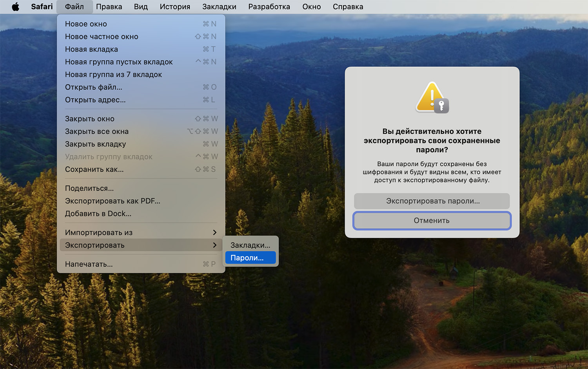This screenshot has width=588, height=369.
Task: Choose Открыть адрес… menu entry
Action: (141, 100)
